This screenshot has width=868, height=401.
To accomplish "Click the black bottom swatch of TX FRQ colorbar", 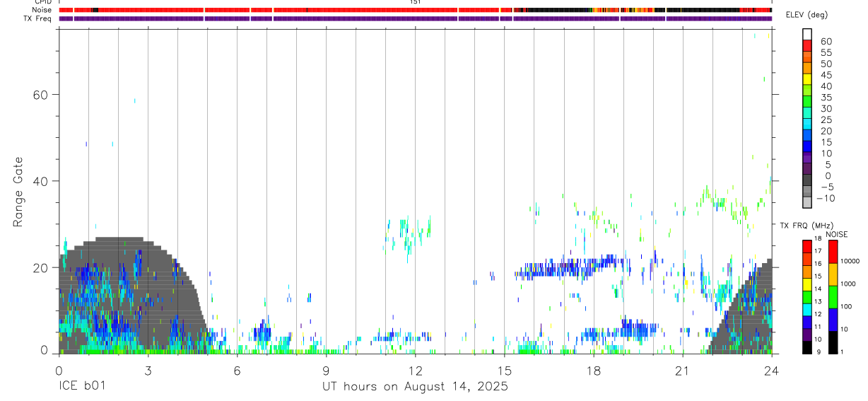I will coord(807,347).
